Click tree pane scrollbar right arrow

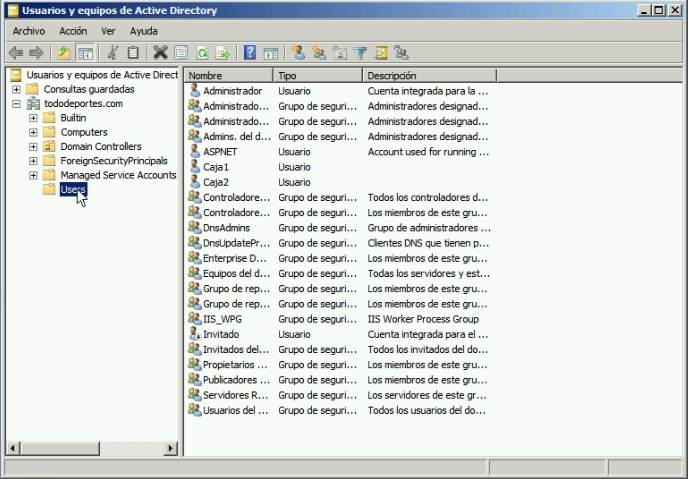pos(171,448)
